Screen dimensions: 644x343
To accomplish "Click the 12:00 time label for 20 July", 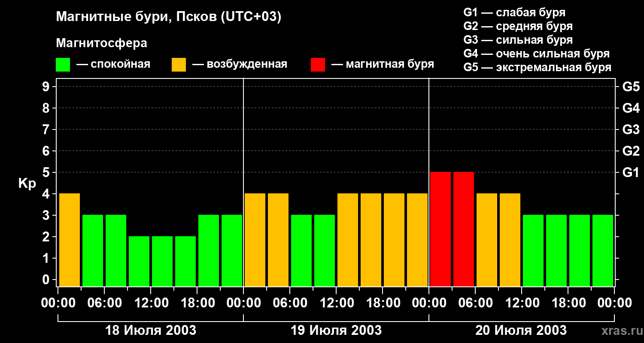I will [x=522, y=303].
